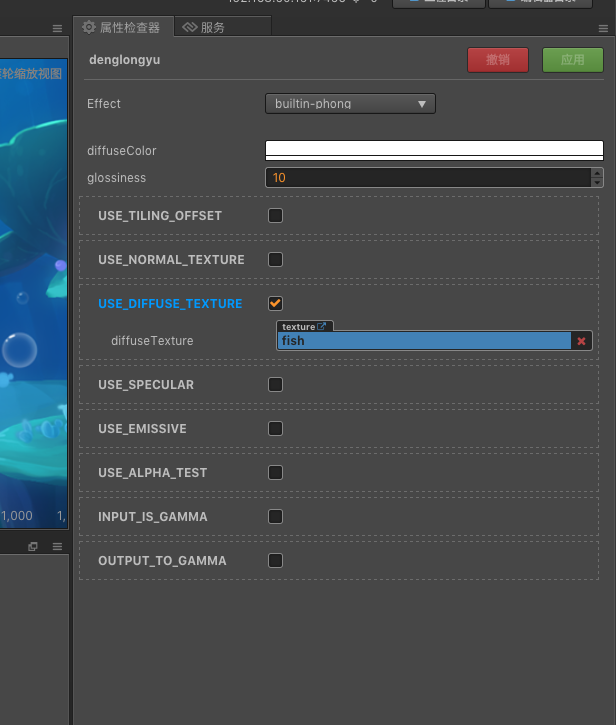Image resolution: width=616 pixels, height=725 pixels.
Task: Open the lower-left panel hamburger menu
Action: pyautogui.click(x=57, y=547)
